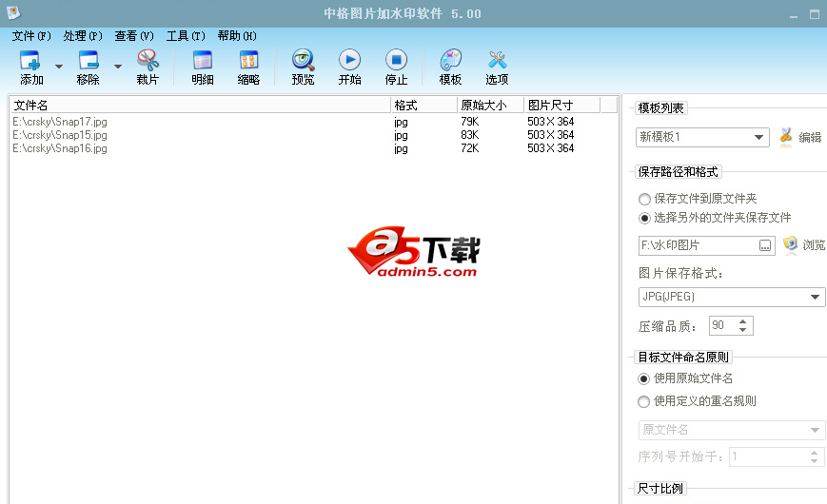827x504 pixels.
Task: Sort by the 格式 column header
Action: pyautogui.click(x=424, y=105)
